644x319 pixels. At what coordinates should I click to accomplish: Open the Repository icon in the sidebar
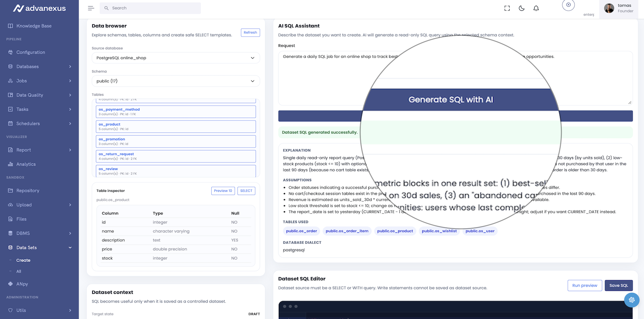pos(10,191)
